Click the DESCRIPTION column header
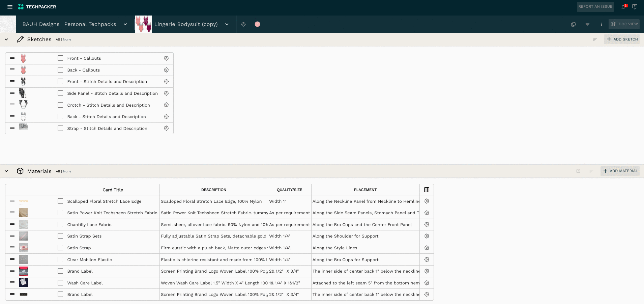The image size is (644, 304). tap(214, 190)
